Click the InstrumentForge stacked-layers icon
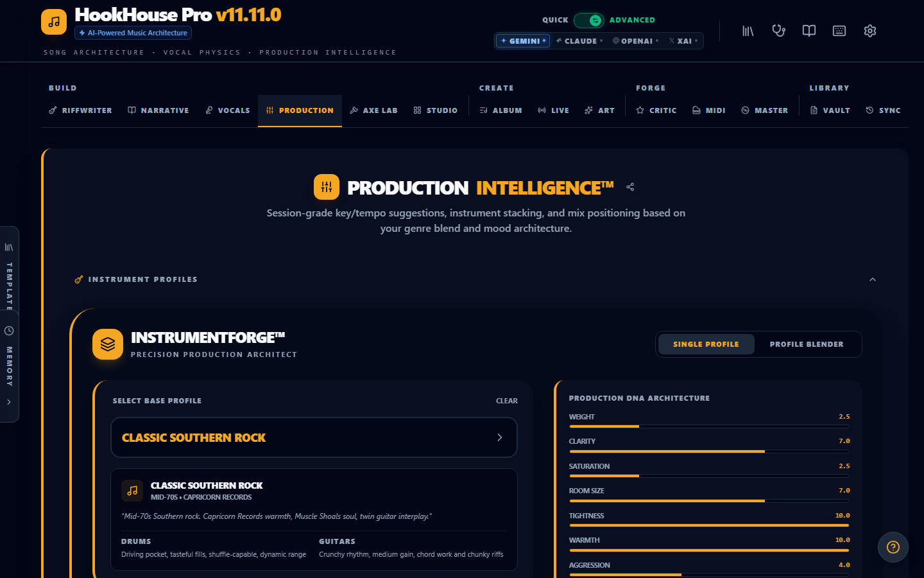 point(107,344)
